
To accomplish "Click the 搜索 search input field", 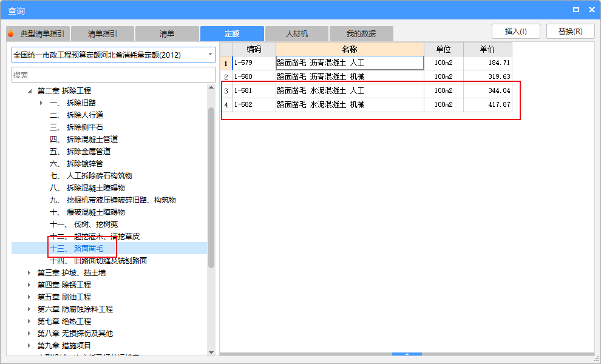I will (x=114, y=75).
